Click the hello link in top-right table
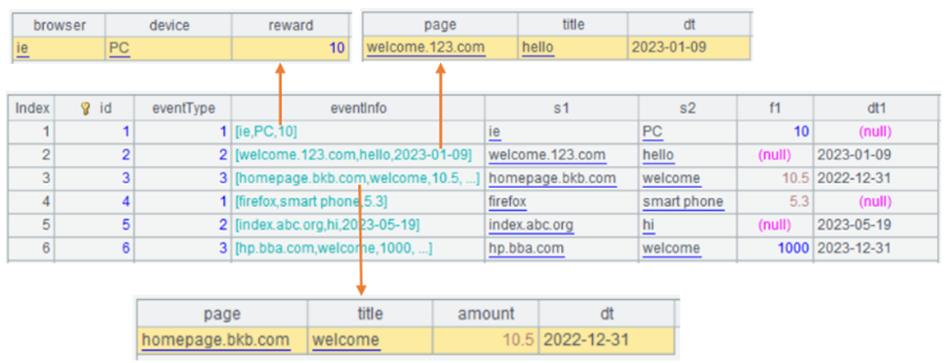The height and width of the screenshot is (363, 951). tap(538, 48)
